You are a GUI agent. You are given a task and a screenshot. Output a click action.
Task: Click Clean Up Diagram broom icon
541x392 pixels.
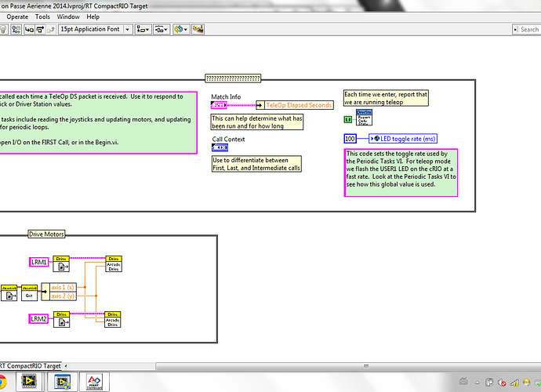198,29
